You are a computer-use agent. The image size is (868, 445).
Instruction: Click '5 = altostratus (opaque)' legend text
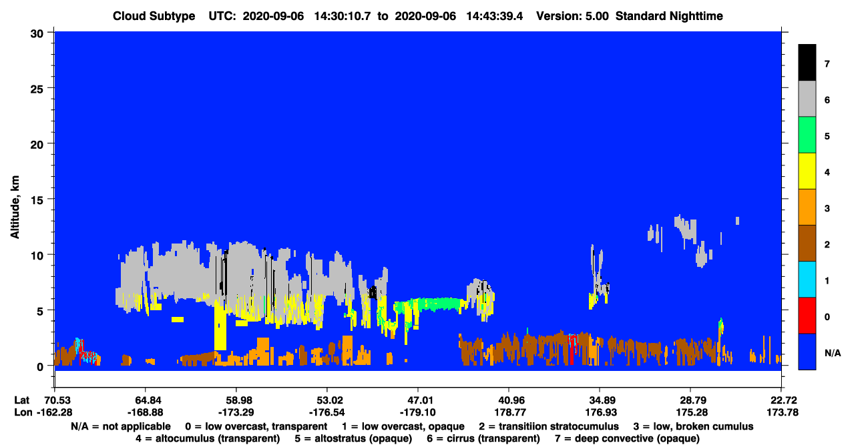(x=354, y=438)
